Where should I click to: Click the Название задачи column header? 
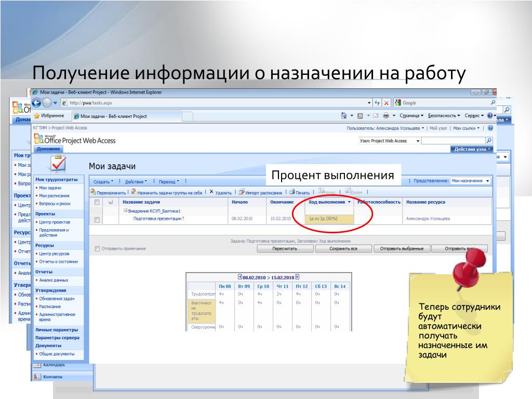pyautogui.click(x=141, y=202)
